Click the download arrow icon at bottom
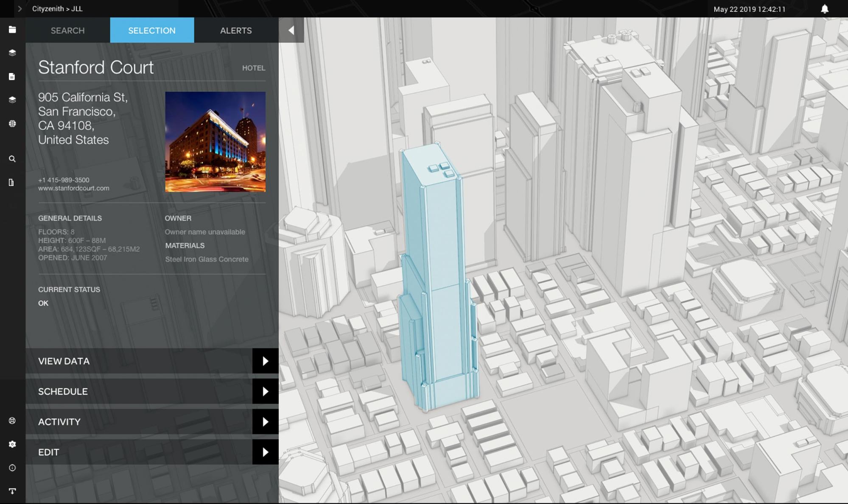This screenshot has height=504, width=848. [12, 491]
